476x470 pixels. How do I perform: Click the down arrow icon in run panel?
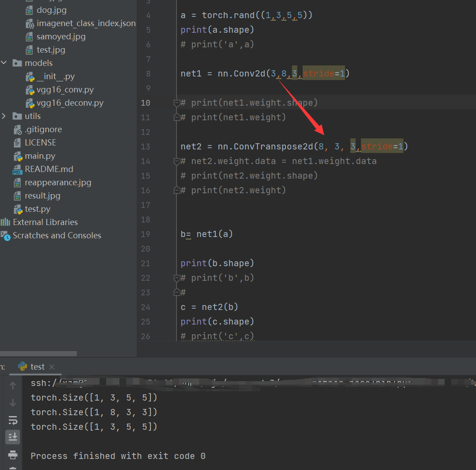[x=13, y=403]
